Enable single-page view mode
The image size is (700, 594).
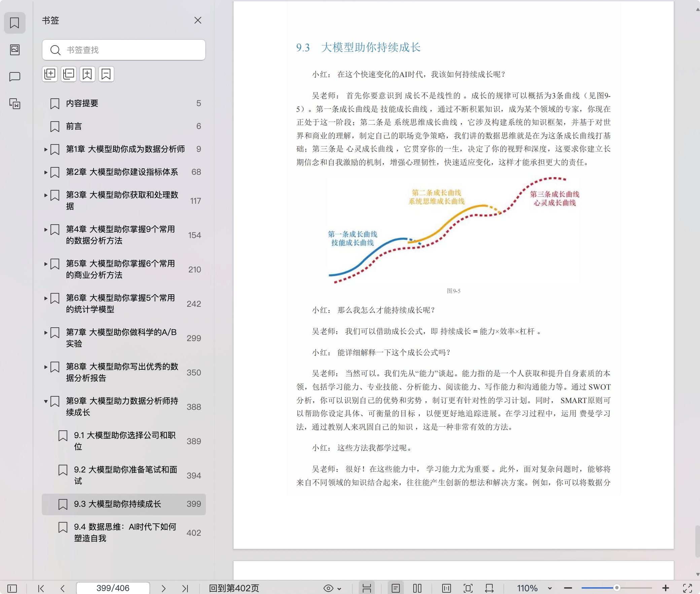pos(396,588)
